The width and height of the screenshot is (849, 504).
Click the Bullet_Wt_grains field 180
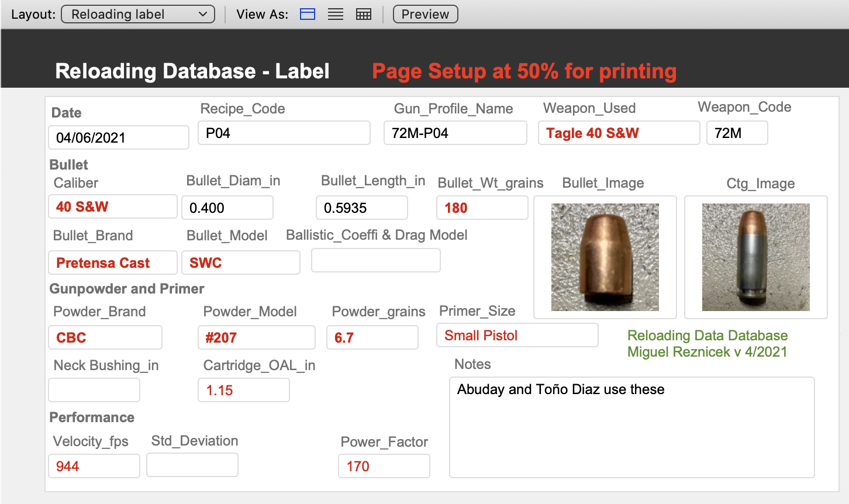pyautogui.click(x=482, y=208)
